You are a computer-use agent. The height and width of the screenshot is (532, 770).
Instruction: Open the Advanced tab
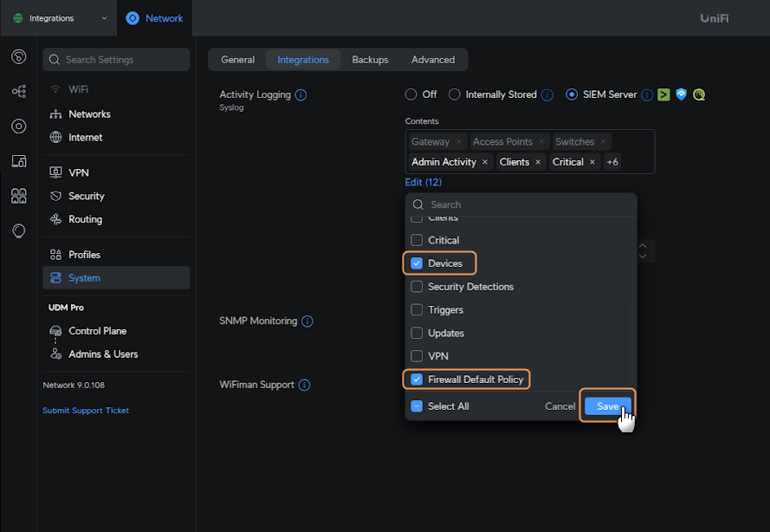tap(433, 60)
